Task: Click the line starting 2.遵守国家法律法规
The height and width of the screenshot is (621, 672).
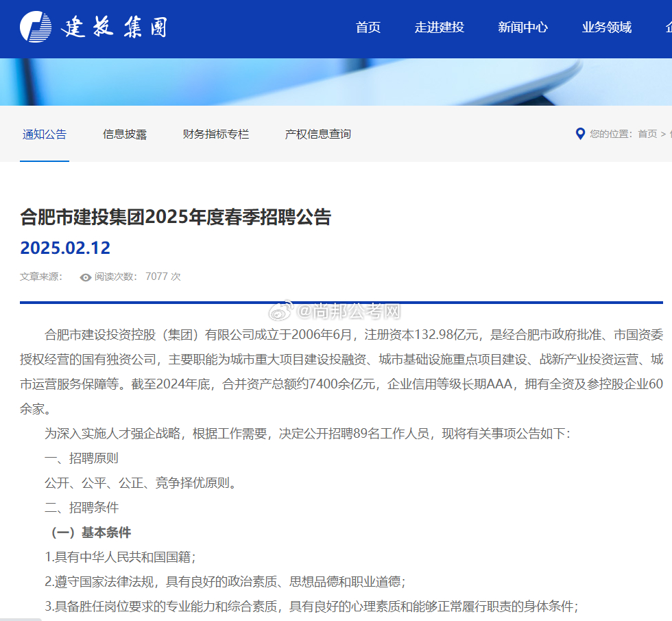Action: (x=225, y=582)
